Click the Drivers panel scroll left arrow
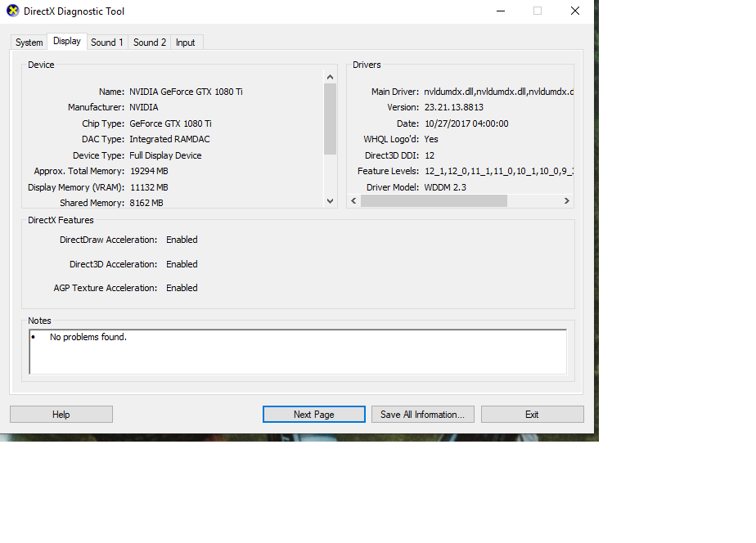 pyautogui.click(x=354, y=201)
